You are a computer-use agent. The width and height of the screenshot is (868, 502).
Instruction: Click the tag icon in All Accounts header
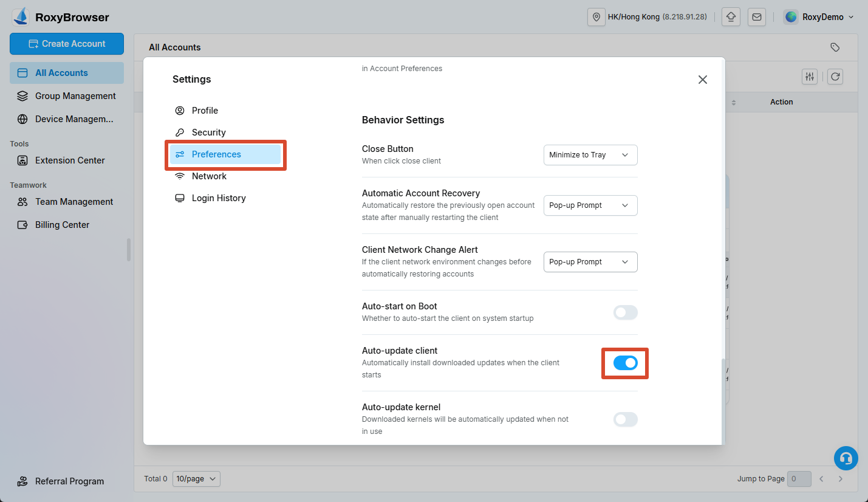(x=835, y=47)
